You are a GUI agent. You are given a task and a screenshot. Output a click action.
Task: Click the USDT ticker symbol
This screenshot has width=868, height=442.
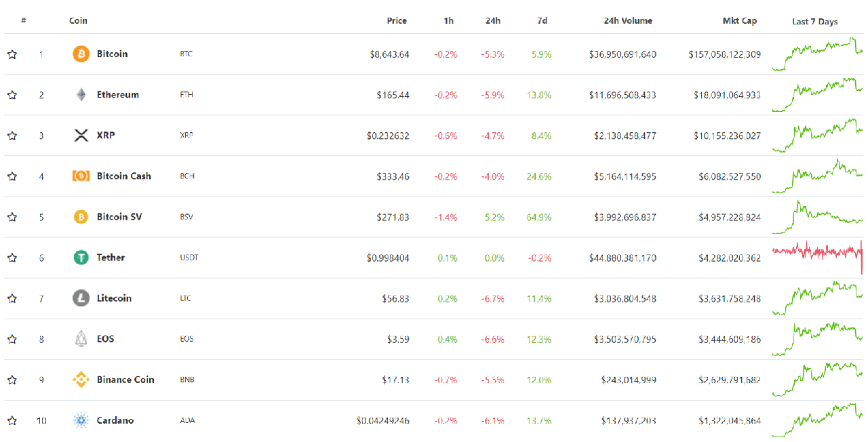click(x=189, y=257)
